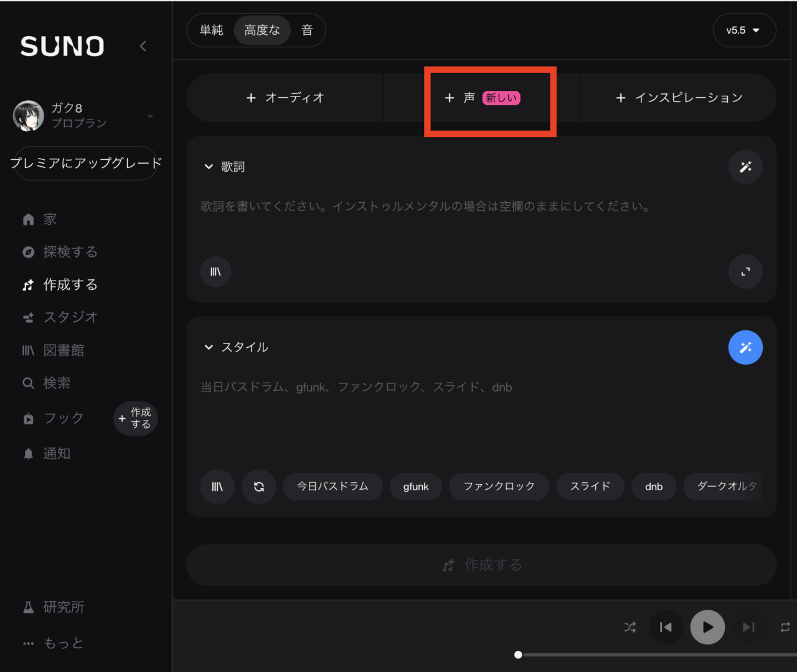Click プレミアにアップグレード upgrade button

(85, 163)
